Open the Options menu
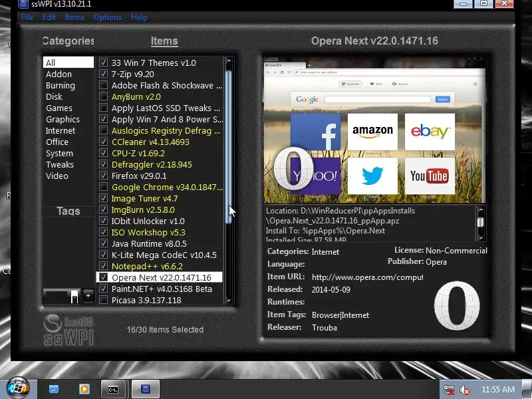The width and height of the screenshot is (532, 399). click(108, 17)
